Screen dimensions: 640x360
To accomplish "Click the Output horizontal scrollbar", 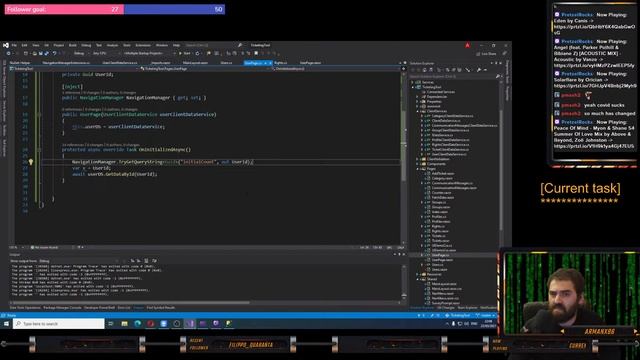I will [x=131, y=303].
